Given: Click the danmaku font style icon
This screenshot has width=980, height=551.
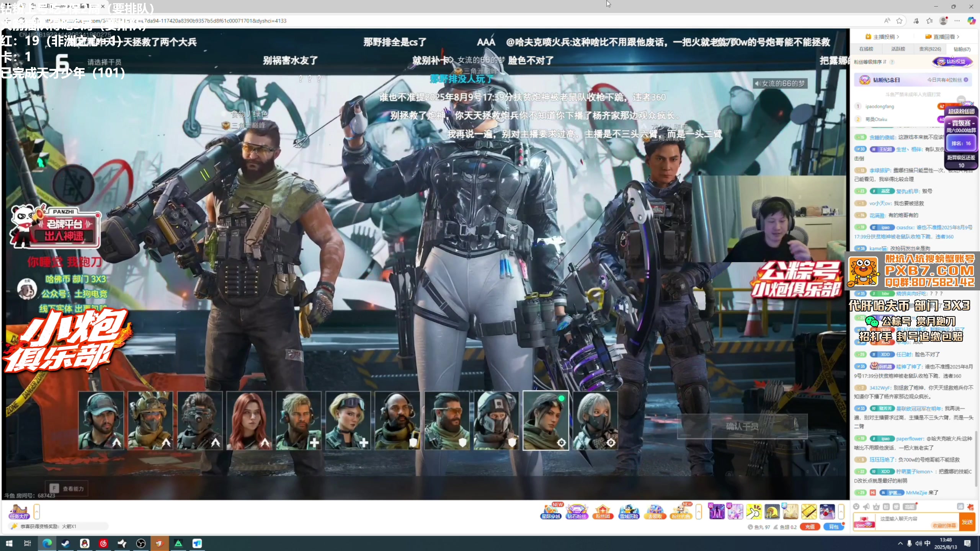Looking at the screenshot, I should (x=877, y=507).
